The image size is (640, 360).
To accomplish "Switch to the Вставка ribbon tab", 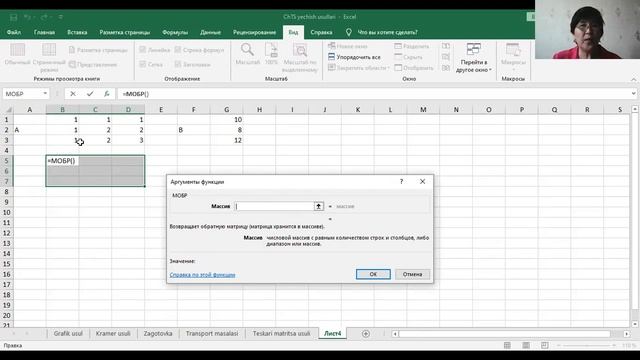I will [77, 32].
